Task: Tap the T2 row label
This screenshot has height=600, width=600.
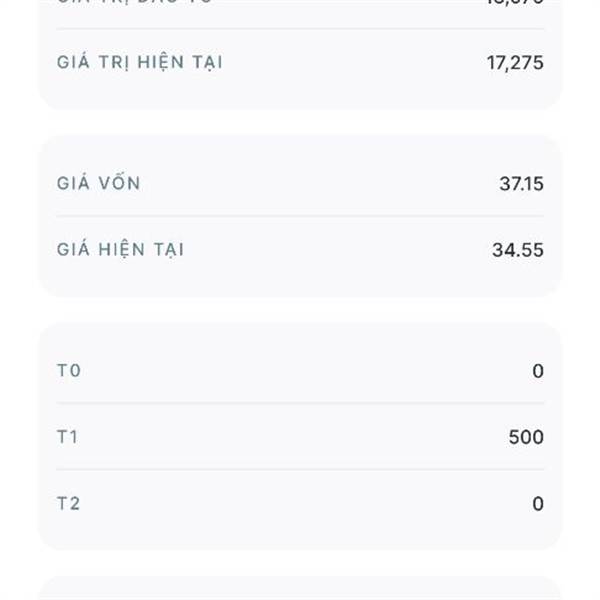Action: click(x=68, y=503)
